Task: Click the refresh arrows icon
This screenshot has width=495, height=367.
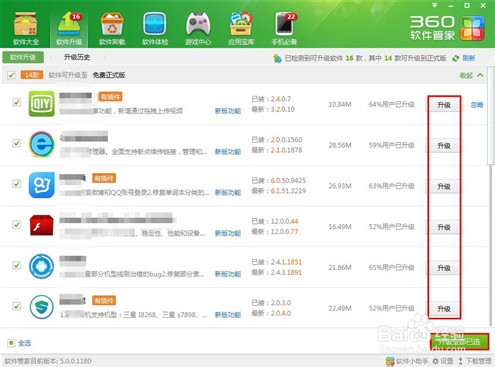Action: pyautogui.click(x=455, y=58)
